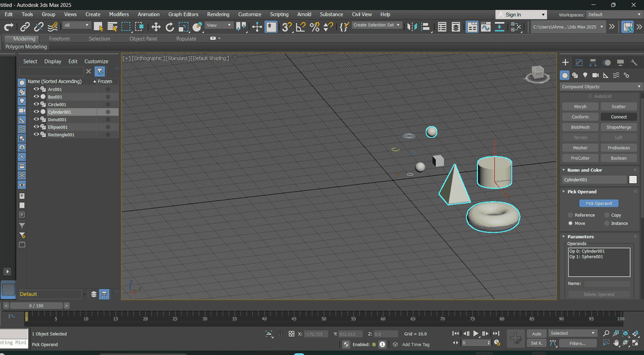Click the Unlink Selection icon
The width and height of the screenshot is (644, 355).
[x=38, y=27]
